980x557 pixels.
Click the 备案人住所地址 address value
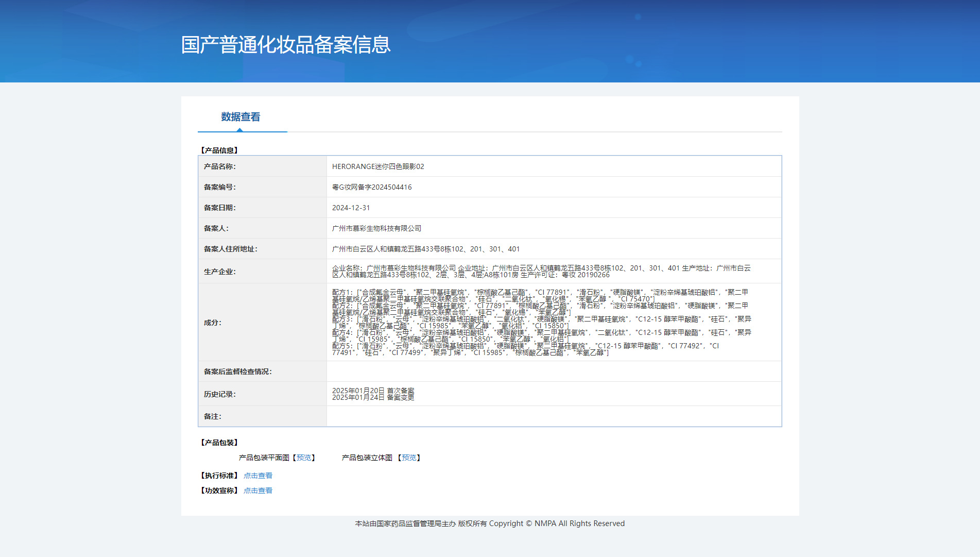pos(425,249)
